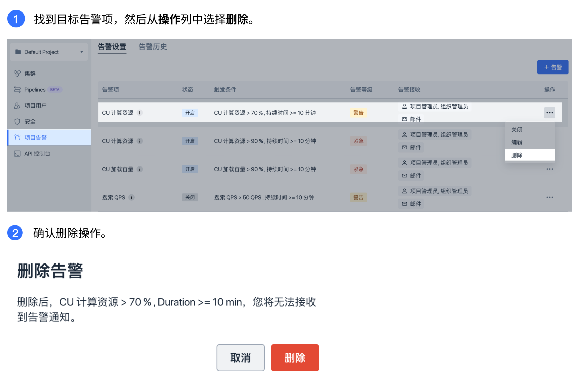Viewport: 579px width, 392px height.
Task: Click the 告警接收 column header
Action: (409, 90)
